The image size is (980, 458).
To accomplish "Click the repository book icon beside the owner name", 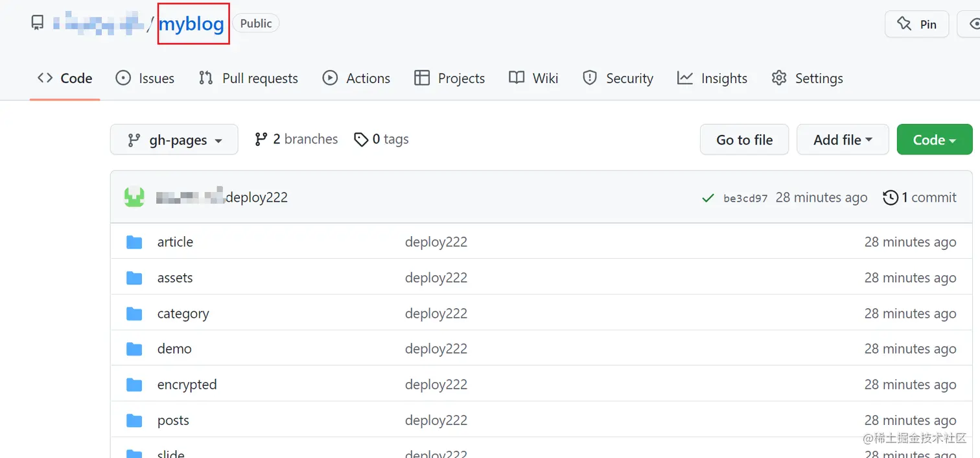I will (x=38, y=23).
